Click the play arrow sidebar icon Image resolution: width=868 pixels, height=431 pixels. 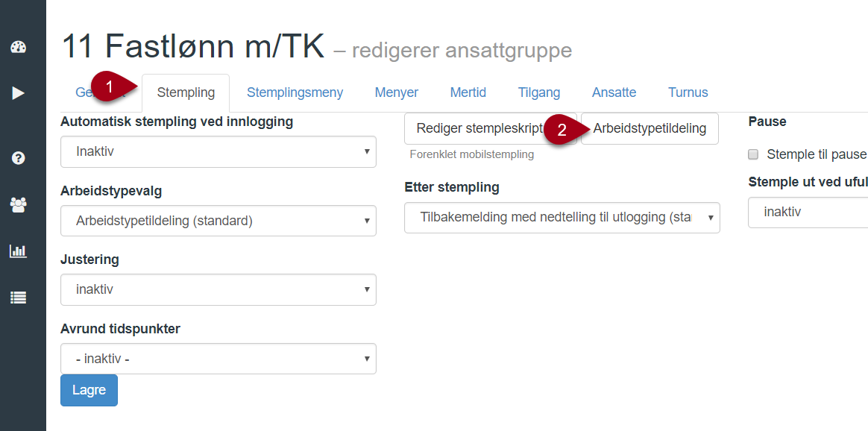[x=19, y=93]
